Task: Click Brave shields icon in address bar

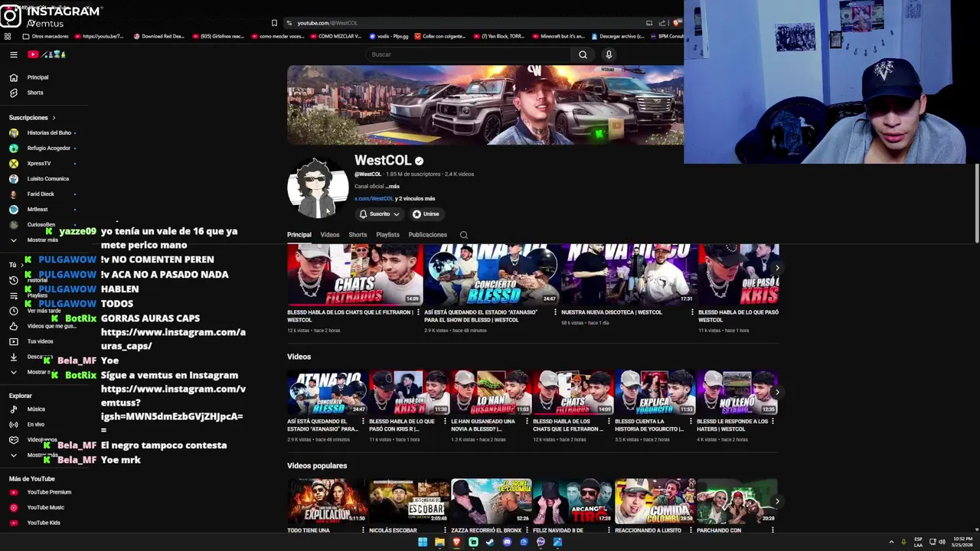Action: 678,23
